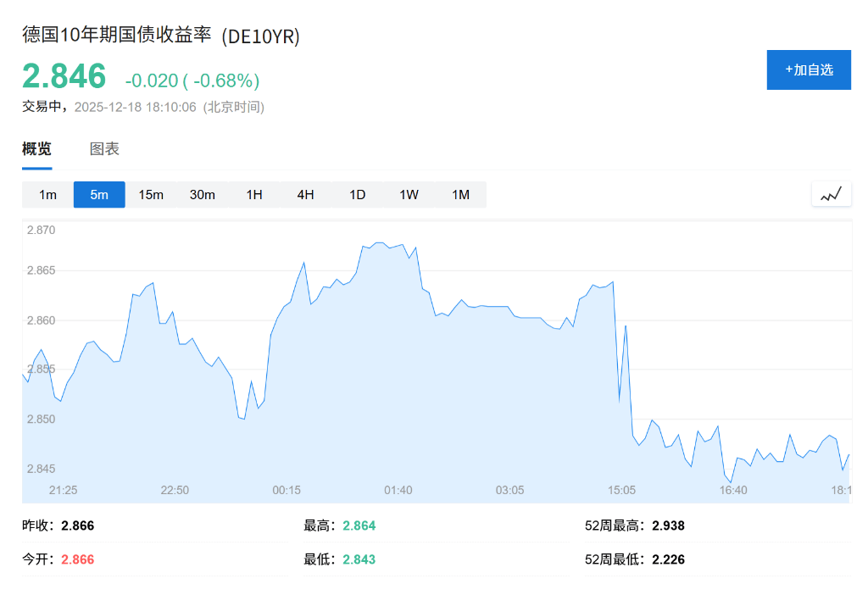868x595 pixels.
Task: Switch to the 图表 tab
Action: [104, 149]
